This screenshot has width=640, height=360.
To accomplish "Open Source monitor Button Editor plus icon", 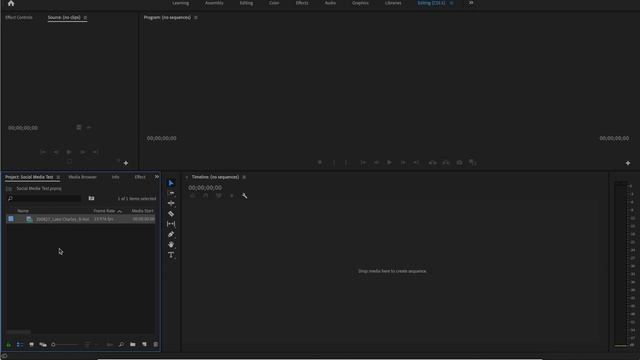I will pyautogui.click(x=126, y=163).
